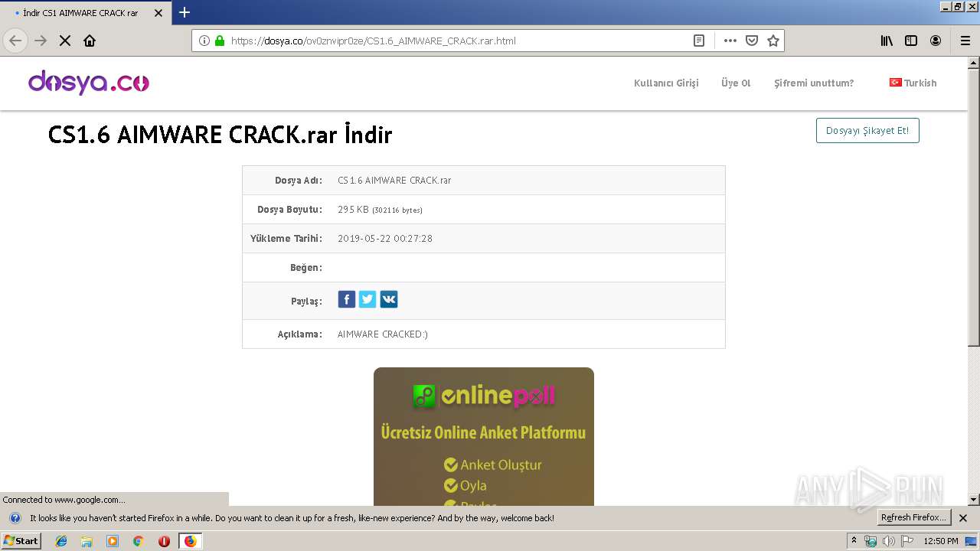The width and height of the screenshot is (980, 551).
Task: Click the file size 295 KB
Action: click(x=353, y=210)
